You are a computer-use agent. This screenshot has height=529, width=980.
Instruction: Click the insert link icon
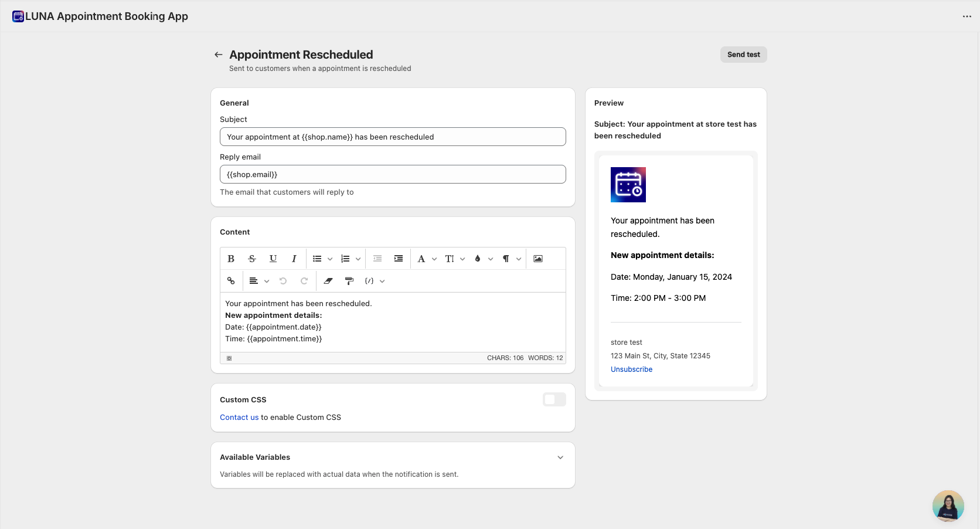click(x=231, y=281)
